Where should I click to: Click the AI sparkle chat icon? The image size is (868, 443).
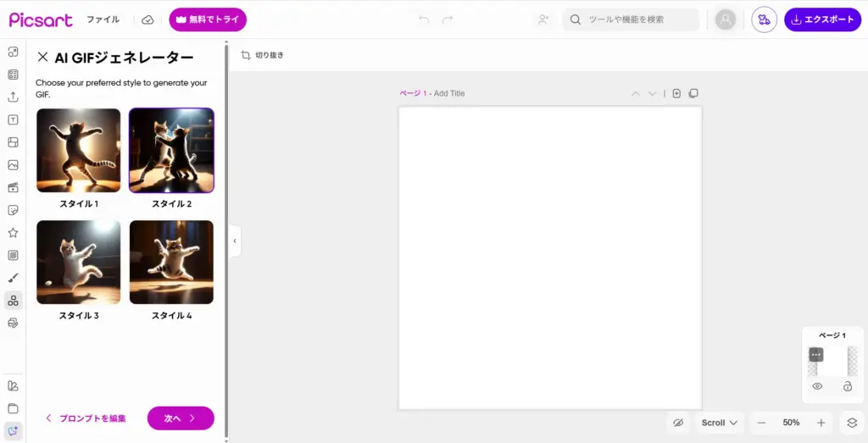[13, 431]
